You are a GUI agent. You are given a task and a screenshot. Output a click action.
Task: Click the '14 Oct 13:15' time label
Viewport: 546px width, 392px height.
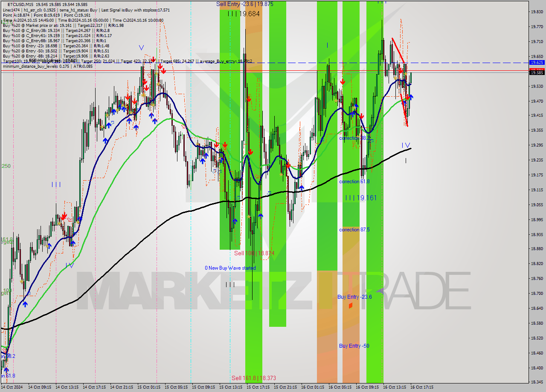click(67, 387)
